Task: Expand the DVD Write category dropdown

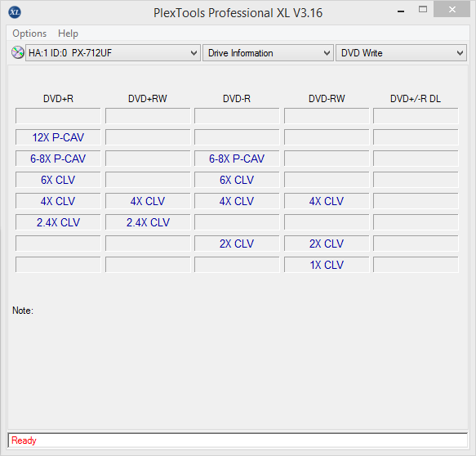Action: (401, 53)
